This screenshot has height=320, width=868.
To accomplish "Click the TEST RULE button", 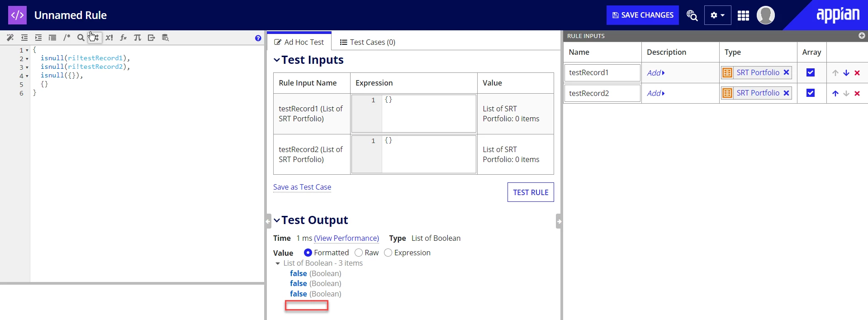I will [531, 192].
